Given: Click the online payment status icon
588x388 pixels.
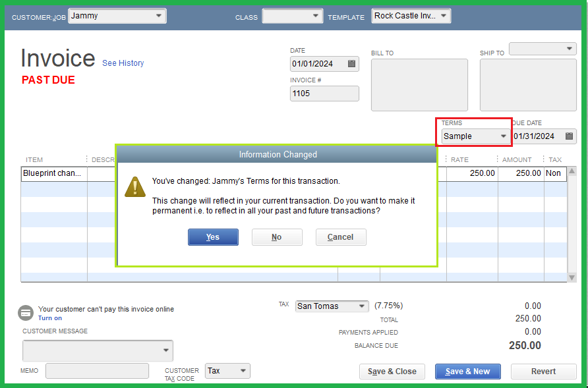Looking at the screenshot, I should (x=25, y=313).
